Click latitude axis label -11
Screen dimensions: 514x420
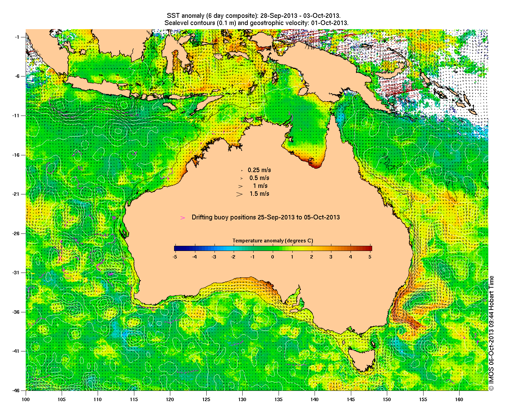(x=16, y=116)
